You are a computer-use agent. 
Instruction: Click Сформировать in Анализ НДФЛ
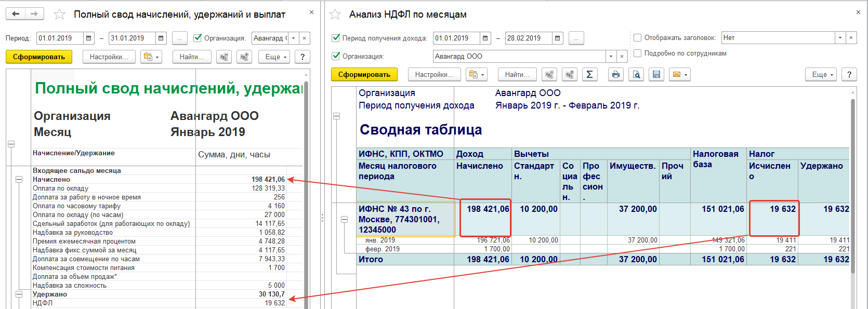[x=364, y=74]
